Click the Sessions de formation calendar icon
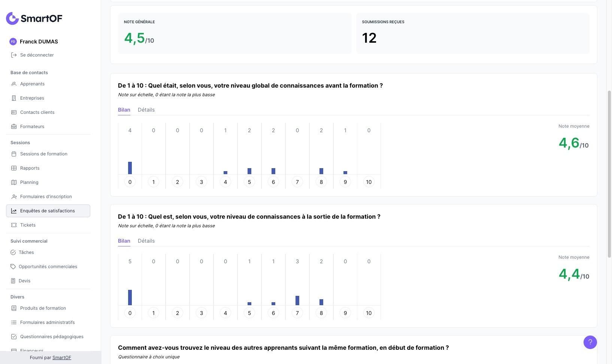Image resolution: width=612 pixels, height=364 pixels. [14, 154]
